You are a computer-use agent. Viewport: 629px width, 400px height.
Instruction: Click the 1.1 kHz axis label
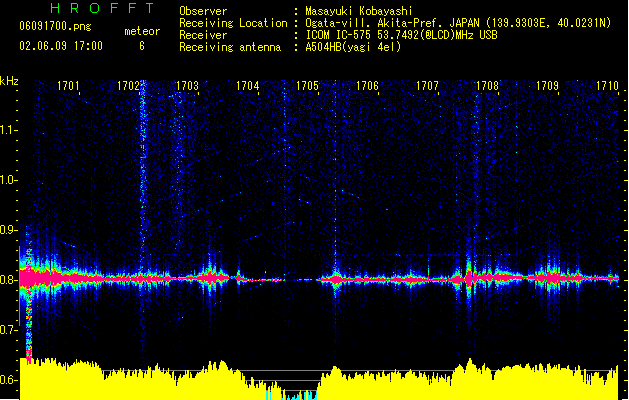tap(7, 130)
